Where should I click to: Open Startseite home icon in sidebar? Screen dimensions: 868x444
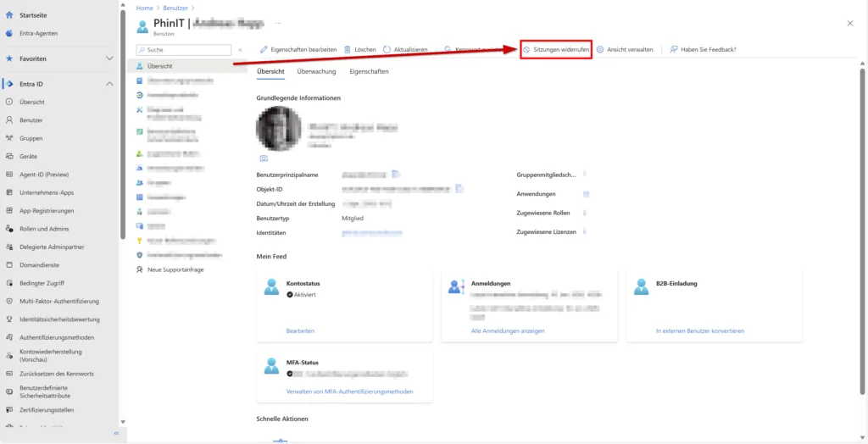click(x=9, y=15)
